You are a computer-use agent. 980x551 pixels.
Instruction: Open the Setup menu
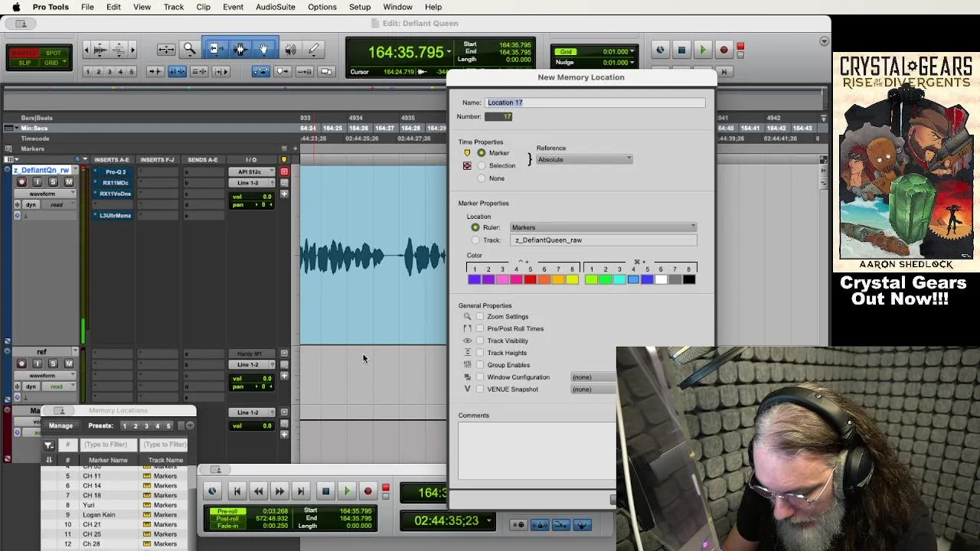(x=360, y=7)
